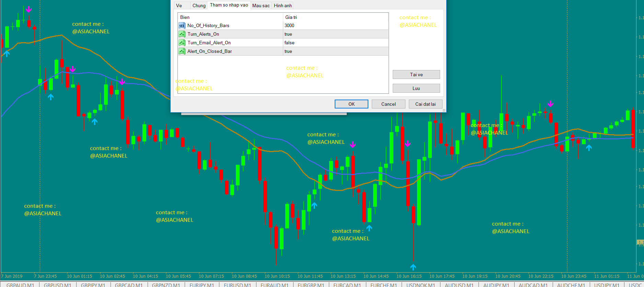Switch to EURGBP,M1 chart tab
This screenshot has height=287, width=644.
(311, 285)
